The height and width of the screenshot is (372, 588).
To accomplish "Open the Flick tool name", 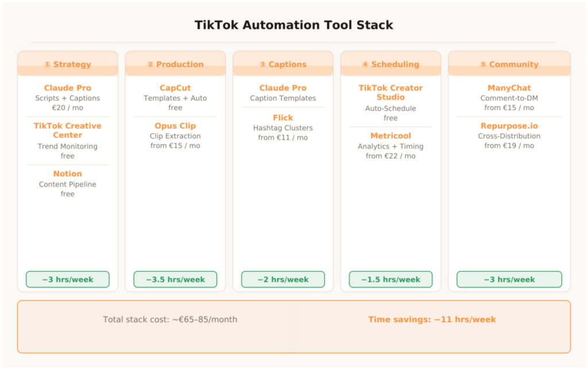I will [283, 118].
